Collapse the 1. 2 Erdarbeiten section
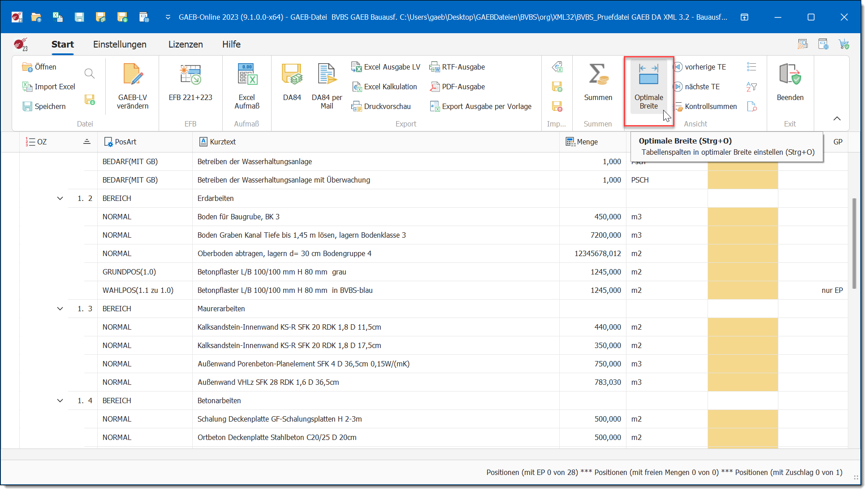Viewport: 868px width, 492px height. (60, 198)
